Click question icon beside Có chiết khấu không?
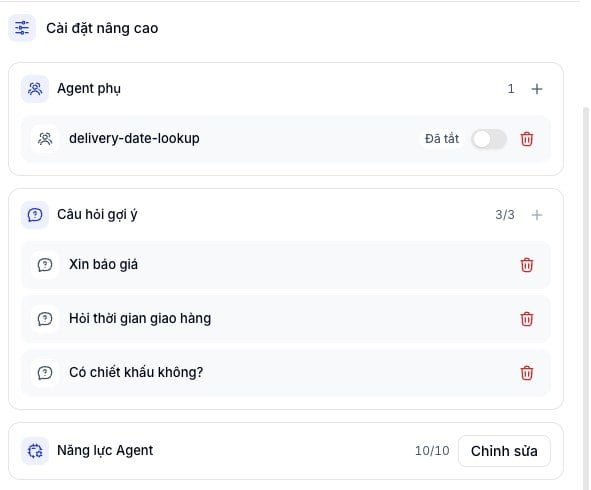 45,373
